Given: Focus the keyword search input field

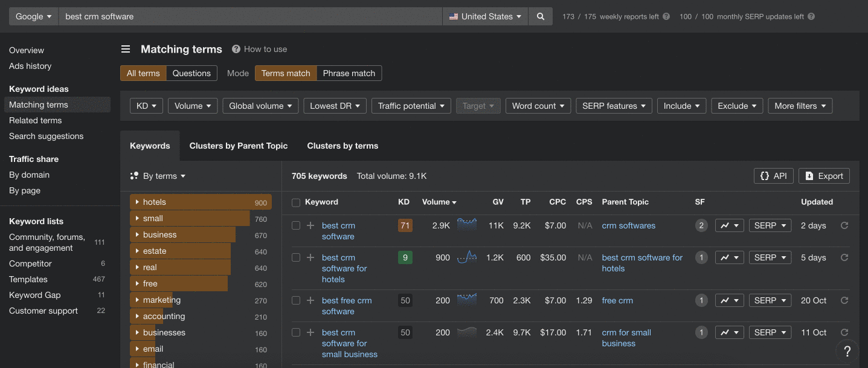Looking at the screenshot, I should tap(250, 16).
